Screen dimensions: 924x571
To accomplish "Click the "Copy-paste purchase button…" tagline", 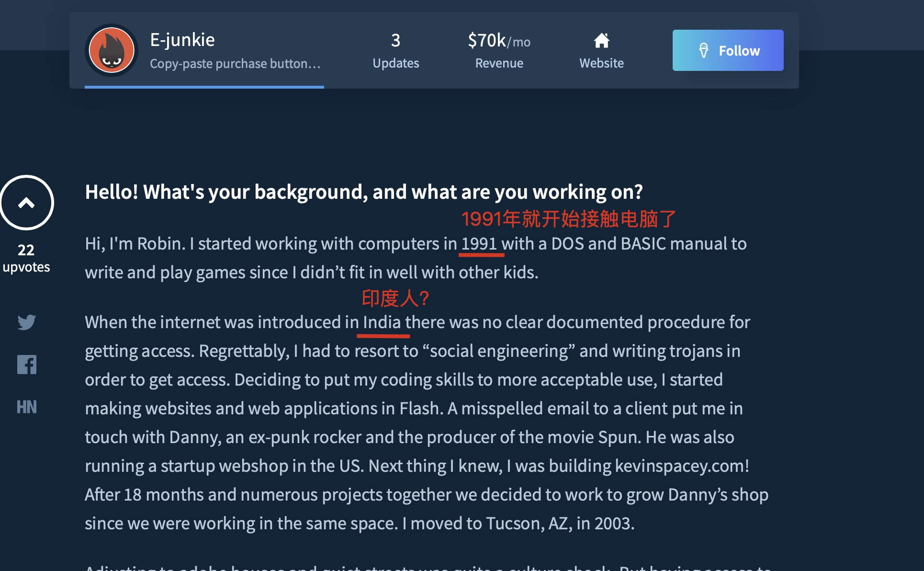I will click(x=235, y=64).
